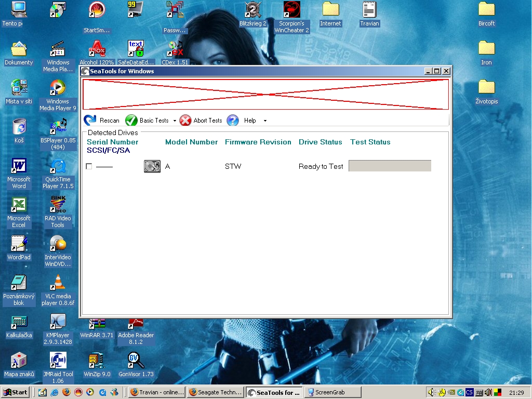The height and width of the screenshot is (399, 532).
Task: Click the Serial Number column header
Action: point(113,142)
